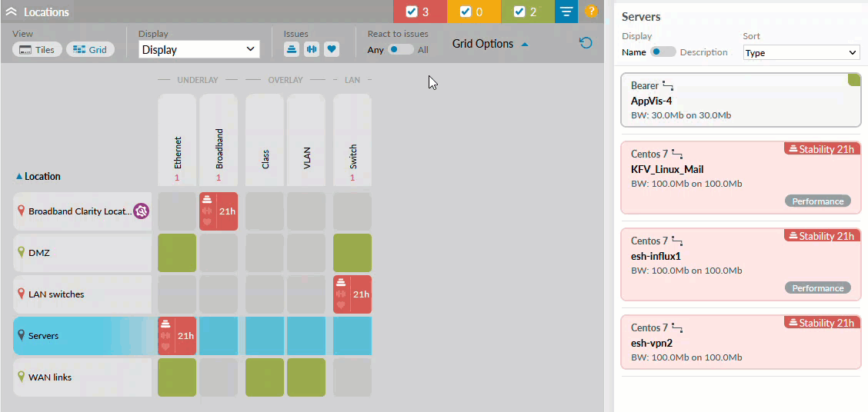
Task: Collapse Locations panel with double chevron
Action: tap(11, 12)
